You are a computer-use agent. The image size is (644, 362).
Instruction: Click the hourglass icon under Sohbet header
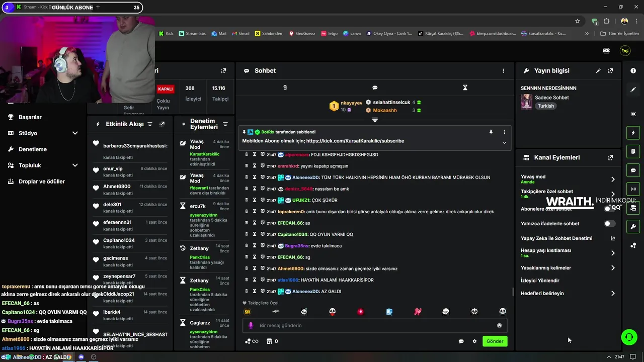(465, 87)
